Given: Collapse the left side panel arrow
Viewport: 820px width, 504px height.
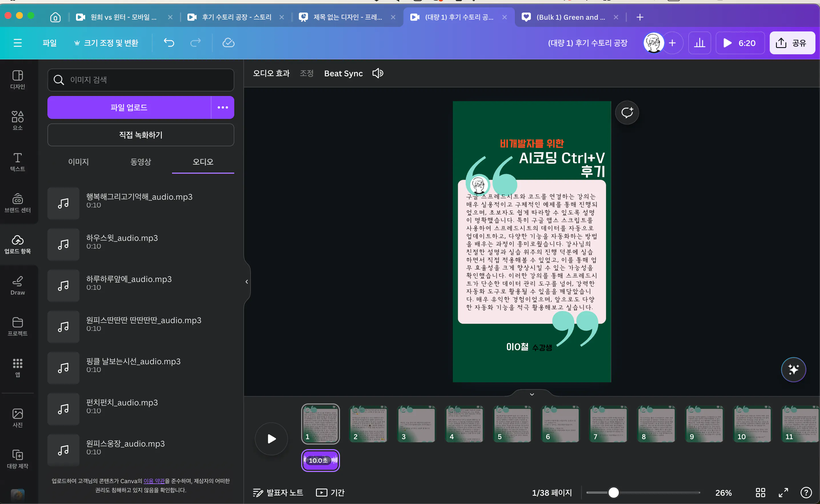Looking at the screenshot, I should tap(247, 282).
